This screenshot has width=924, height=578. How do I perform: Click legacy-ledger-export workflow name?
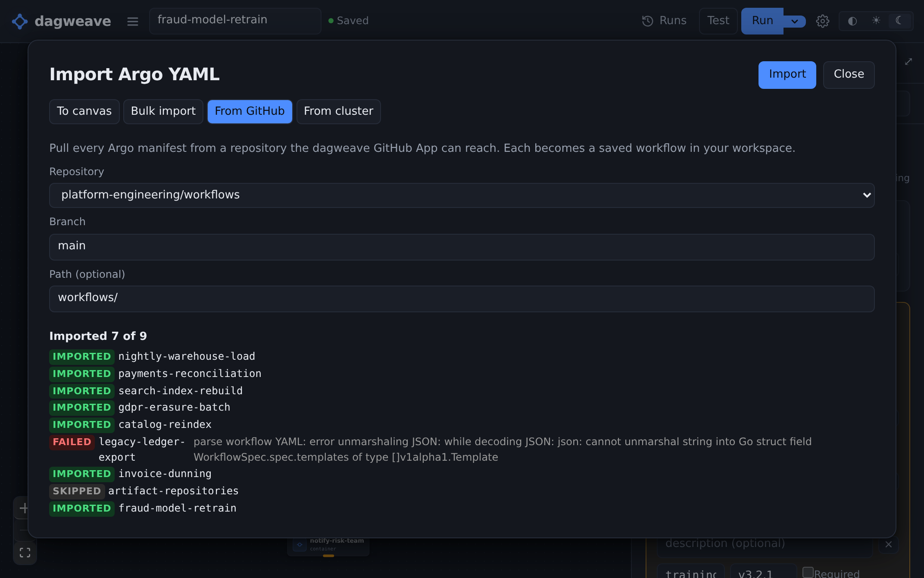tap(142, 449)
